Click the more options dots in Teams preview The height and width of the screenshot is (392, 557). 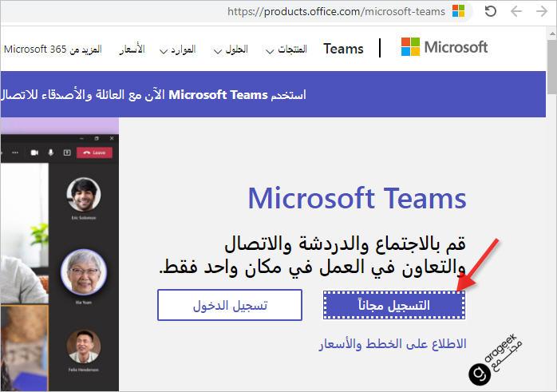15,152
